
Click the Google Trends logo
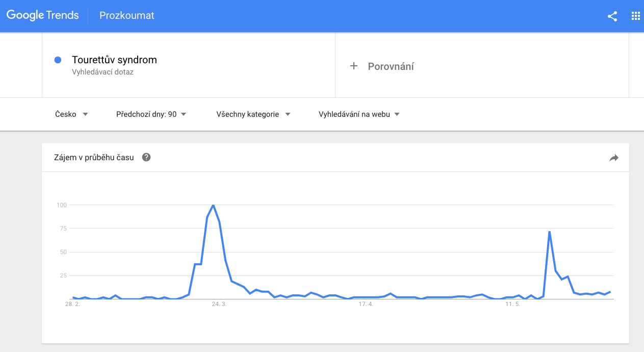pyautogui.click(x=43, y=15)
